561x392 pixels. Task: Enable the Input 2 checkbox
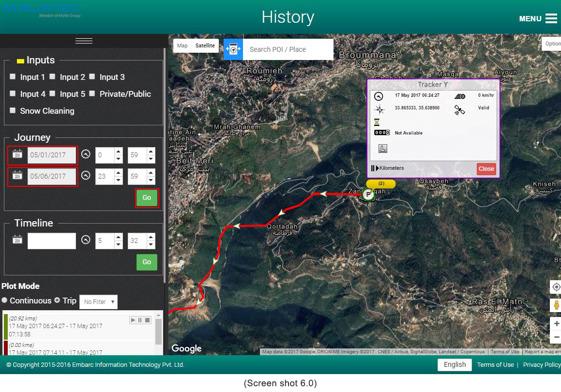click(x=52, y=76)
